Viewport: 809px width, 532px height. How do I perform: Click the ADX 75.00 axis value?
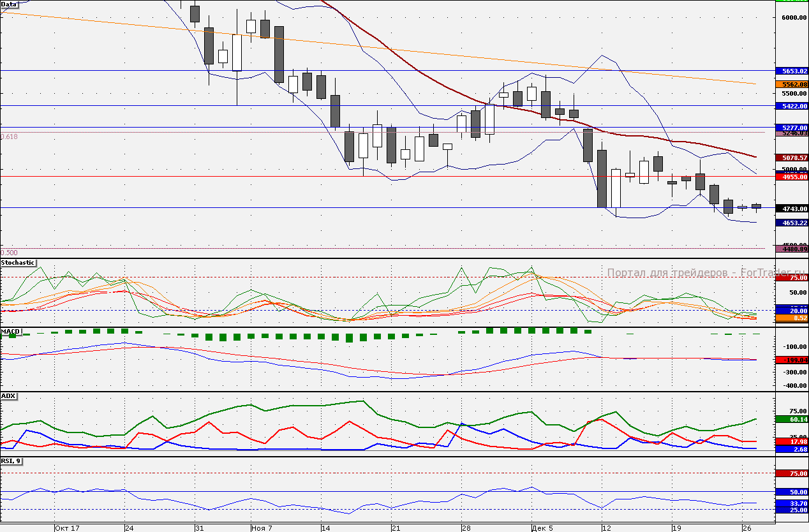point(798,411)
